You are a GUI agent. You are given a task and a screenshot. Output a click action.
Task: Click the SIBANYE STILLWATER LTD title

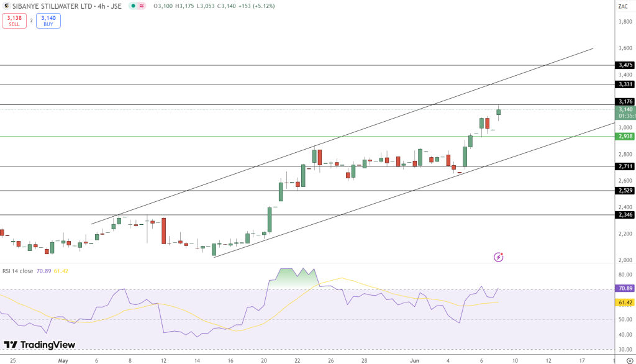pyautogui.click(x=53, y=6)
